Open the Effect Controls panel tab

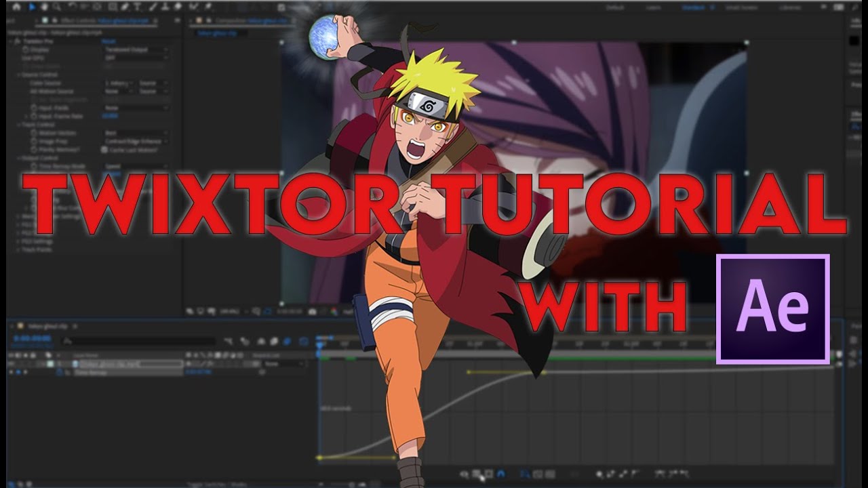tap(97, 20)
